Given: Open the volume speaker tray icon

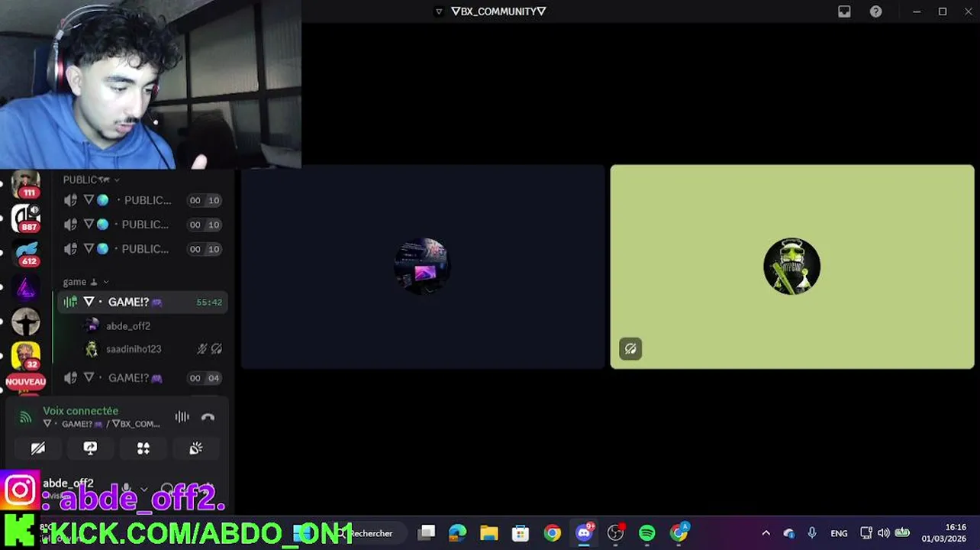Looking at the screenshot, I should click(884, 533).
